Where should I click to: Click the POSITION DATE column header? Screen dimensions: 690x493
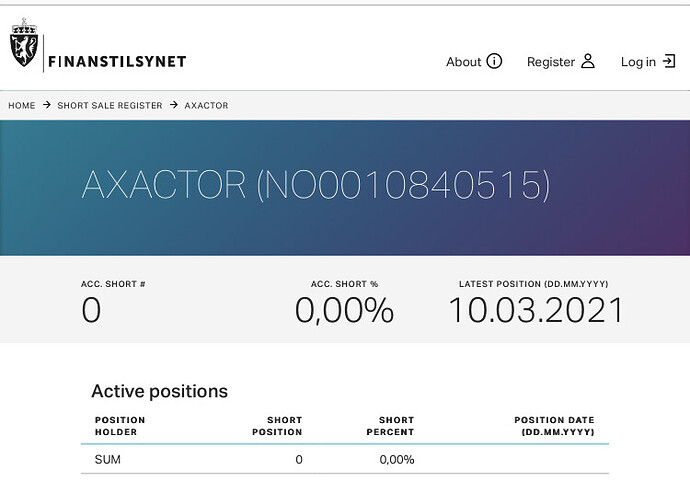(554, 426)
